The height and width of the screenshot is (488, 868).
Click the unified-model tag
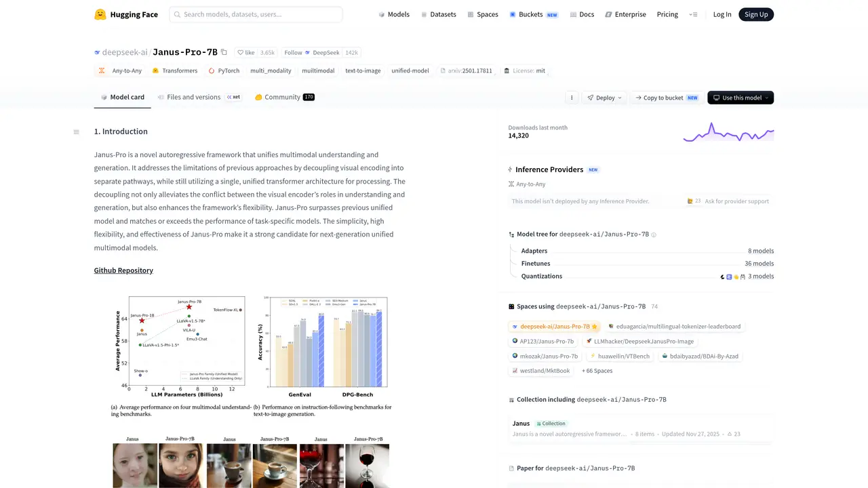[410, 70]
